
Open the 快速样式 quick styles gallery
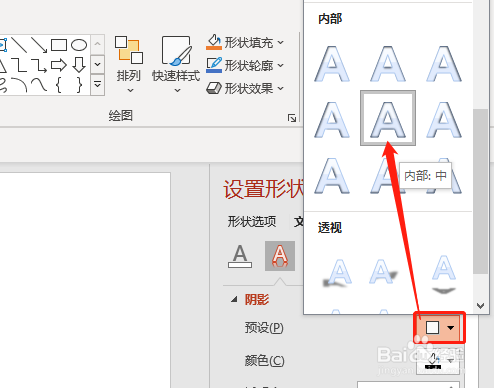(176, 65)
